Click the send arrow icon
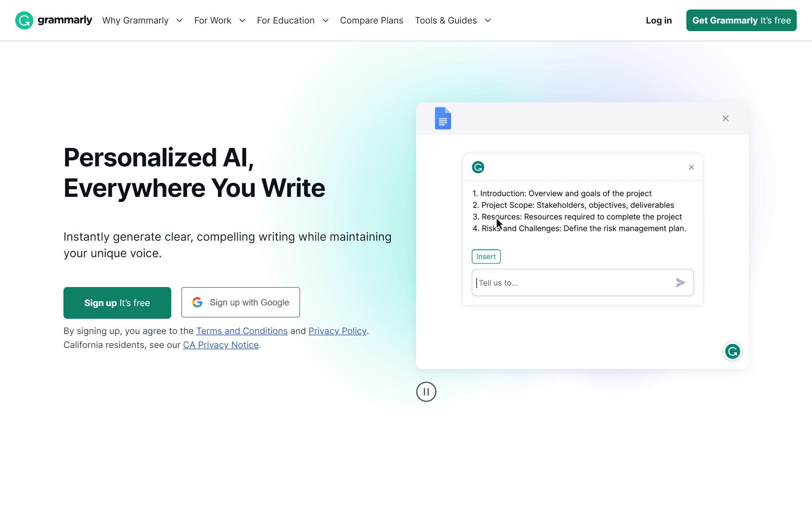Viewport: 812px width, 508px height. (x=680, y=283)
